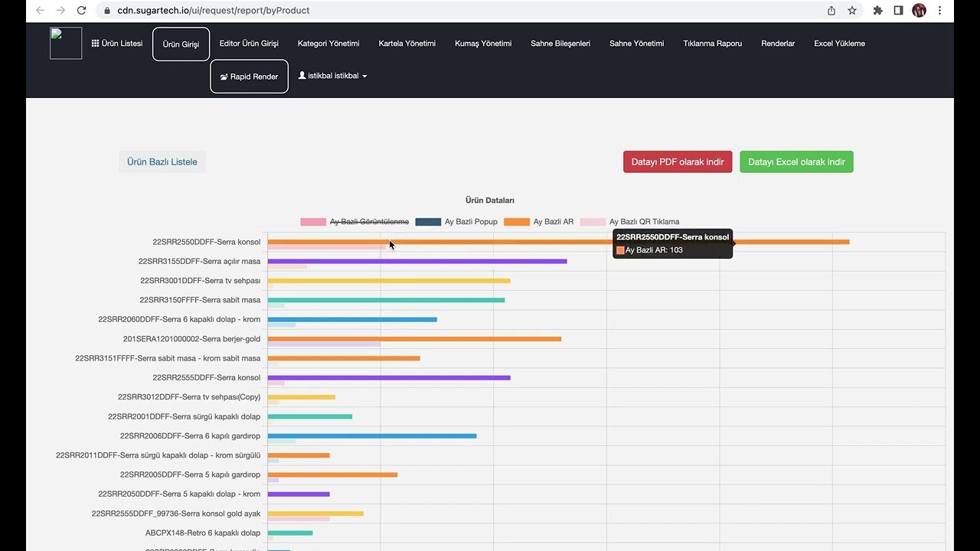Navigate to Kartela Yönetimi
The width and height of the screenshot is (980, 551).
click(x=407, y=44)
